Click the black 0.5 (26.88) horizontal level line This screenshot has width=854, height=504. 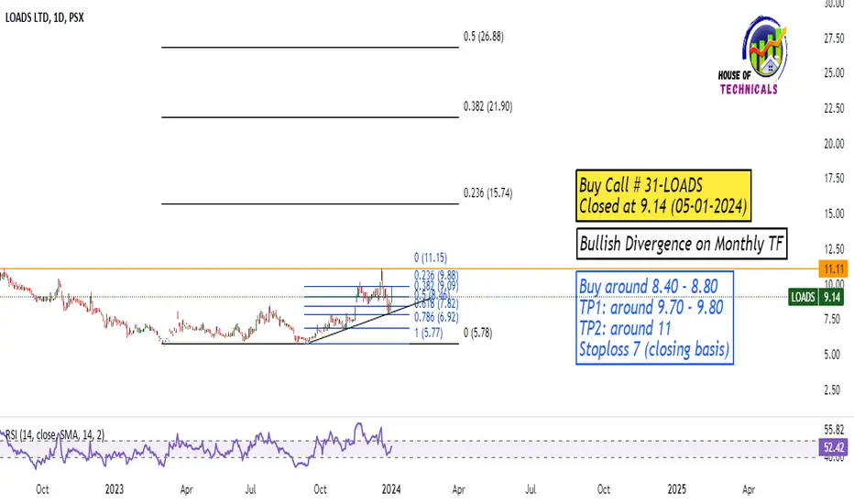pos(310,48)
